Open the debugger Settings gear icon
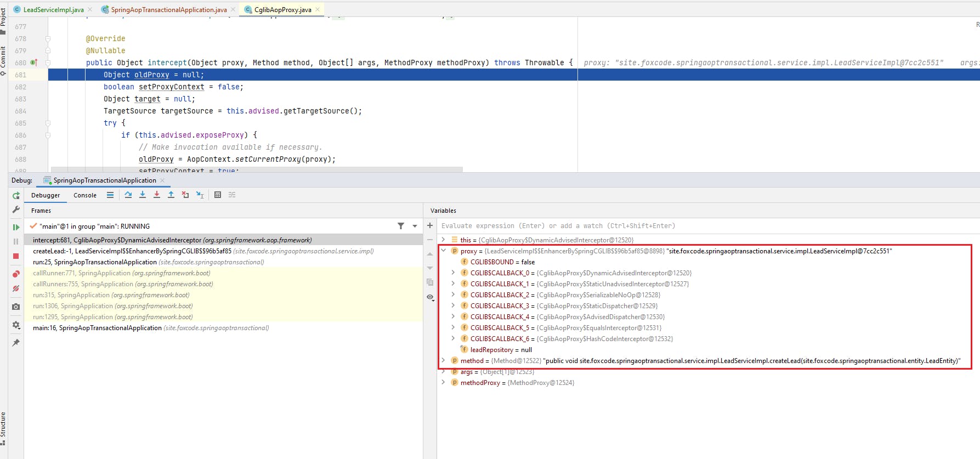This screenshot has width=980, height=459. [x=16, y=325]
